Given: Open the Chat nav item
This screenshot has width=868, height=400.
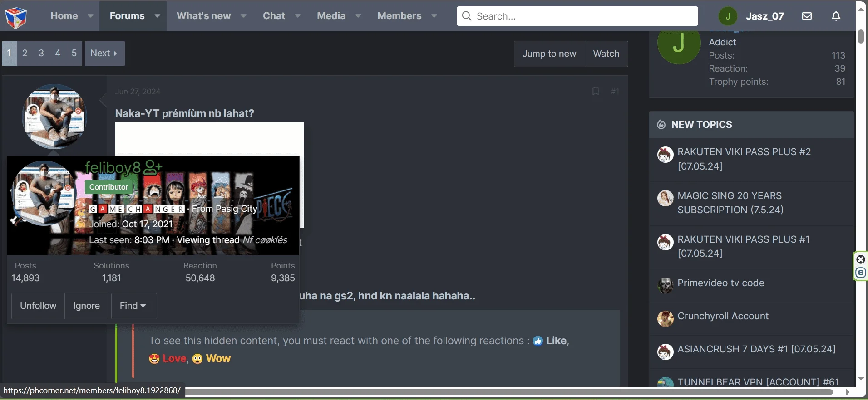Looking at the screenshot, I should (274, 16).
